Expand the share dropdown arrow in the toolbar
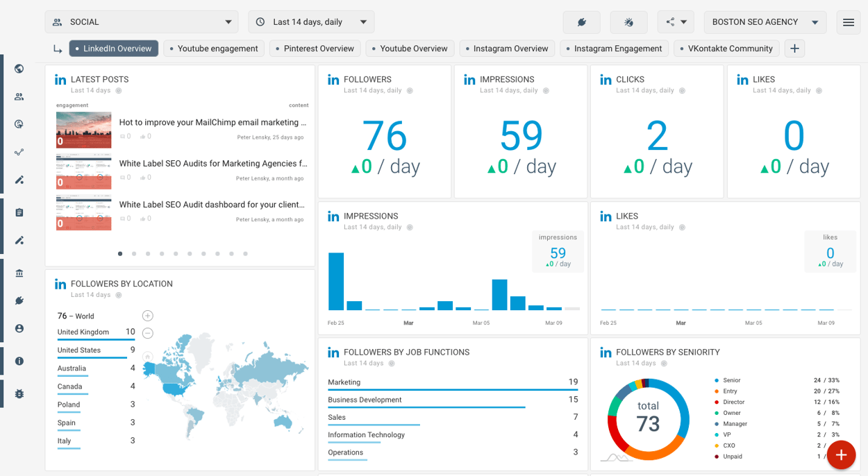The height and width of the screenshot is (476, 868). click(683, 22)
